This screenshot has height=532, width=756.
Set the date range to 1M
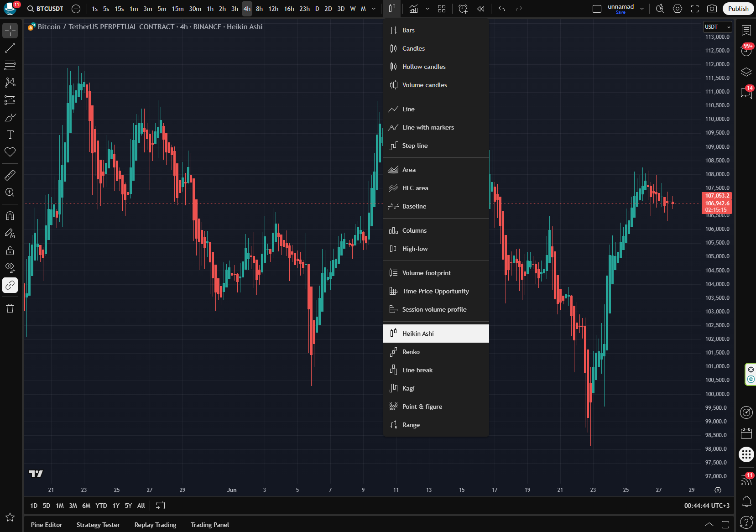[60, 506]
